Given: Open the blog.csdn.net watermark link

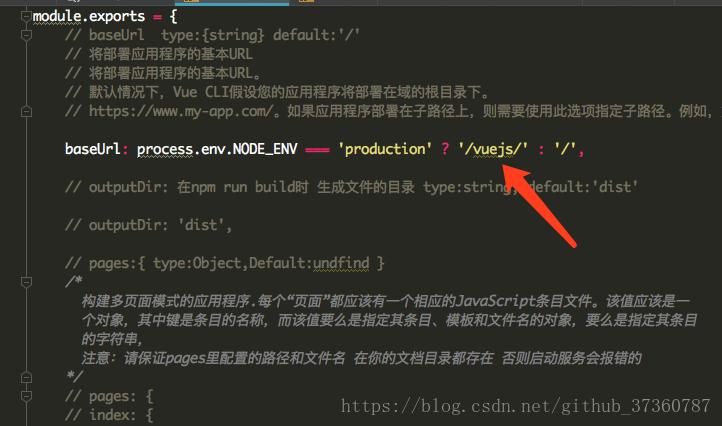Looking at the screenshot, I should (x=525, y=406).
